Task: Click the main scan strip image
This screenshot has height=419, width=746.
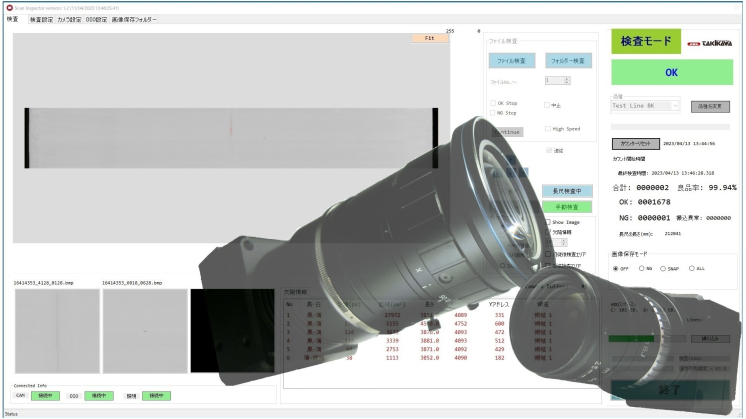Action: point(231,138)
